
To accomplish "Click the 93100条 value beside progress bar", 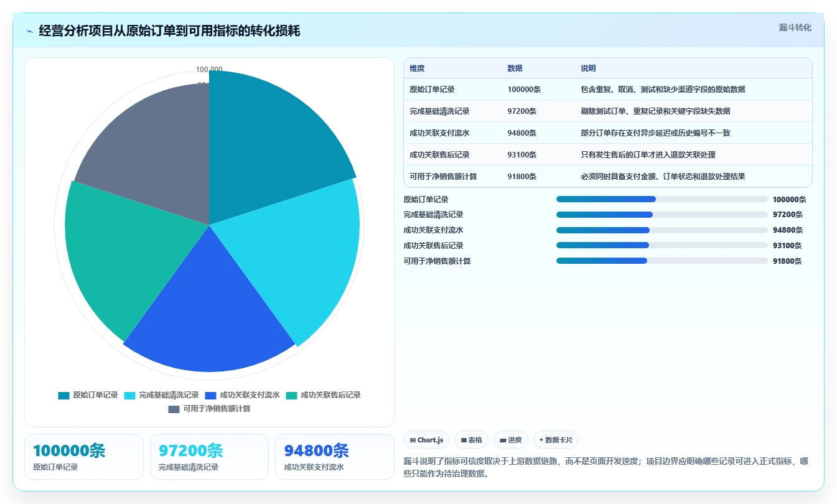I will [x=788, y=246].
